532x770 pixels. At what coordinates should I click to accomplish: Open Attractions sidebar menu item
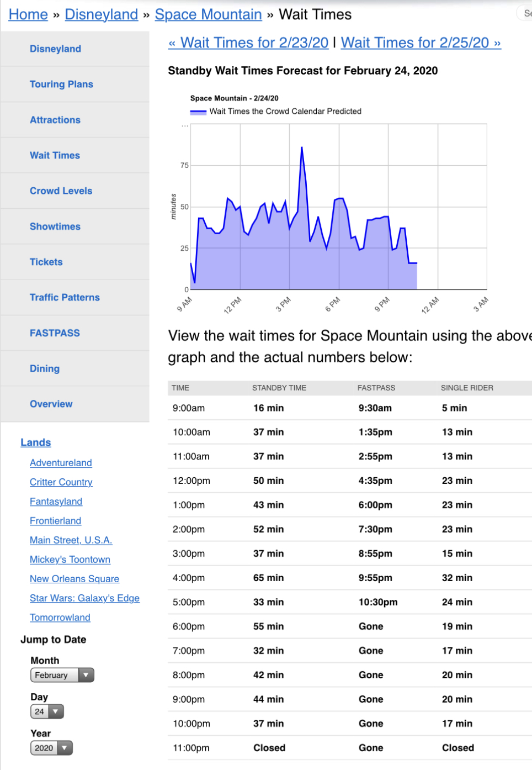(x=55, y=120)
